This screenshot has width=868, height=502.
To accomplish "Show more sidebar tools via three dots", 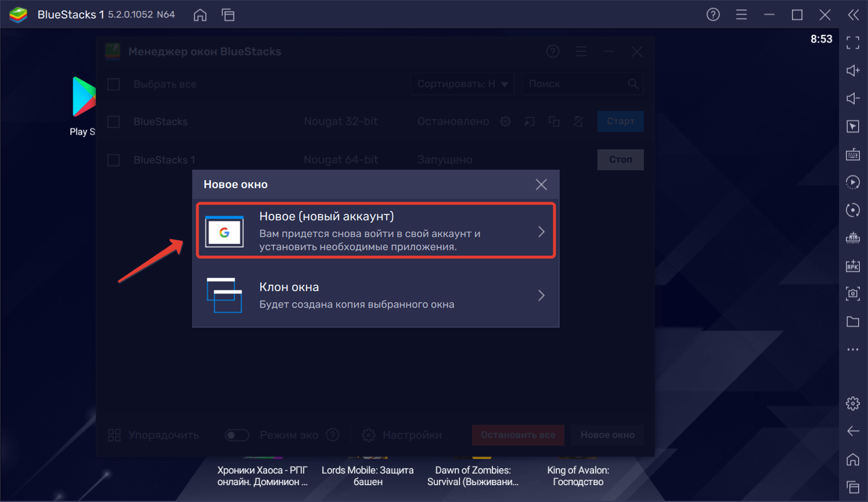I will pyautogui.click(x=853, y=349).
